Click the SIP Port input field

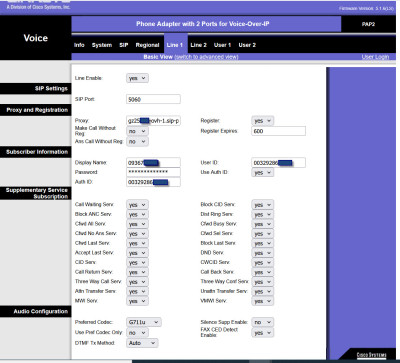(153, 99)
